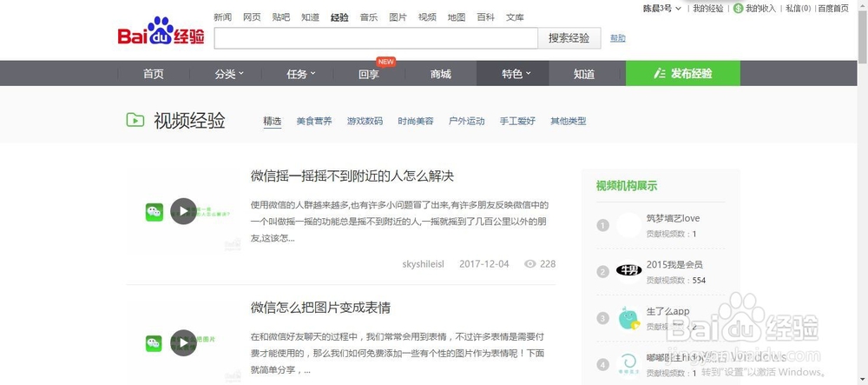Image resolution: width=868 pixels, height=385 pixels.
Task: Open 私信(0) messages link
Action: click(799, 9)
